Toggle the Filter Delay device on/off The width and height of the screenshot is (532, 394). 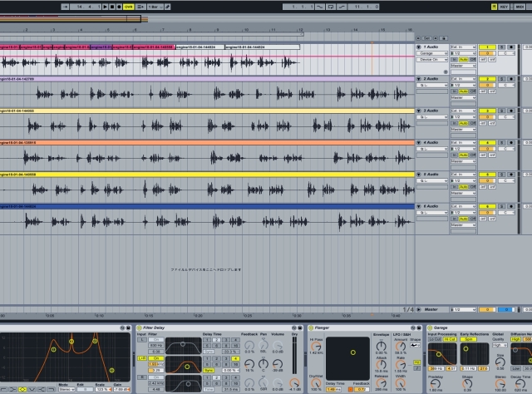[x=139, y=328]
